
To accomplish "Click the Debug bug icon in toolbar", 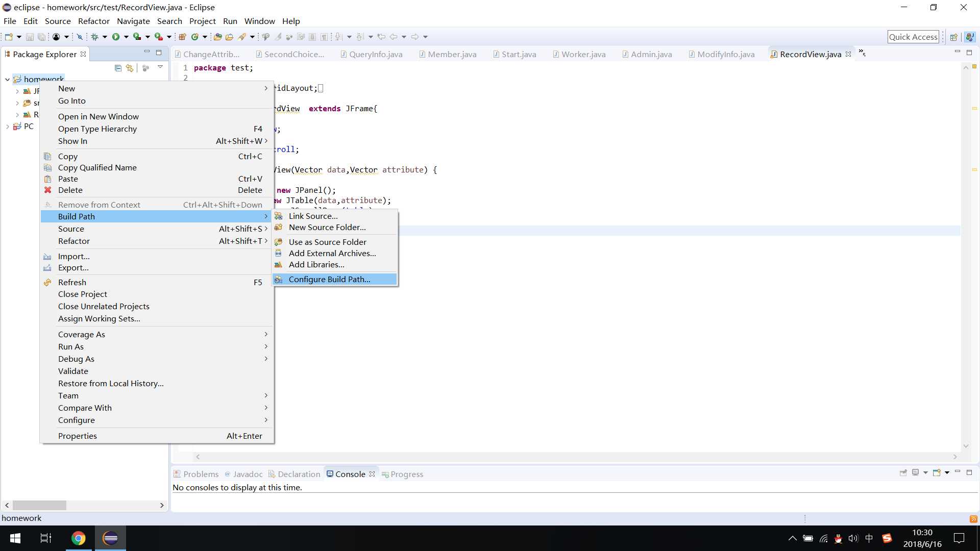I will [x=94, y=37].
